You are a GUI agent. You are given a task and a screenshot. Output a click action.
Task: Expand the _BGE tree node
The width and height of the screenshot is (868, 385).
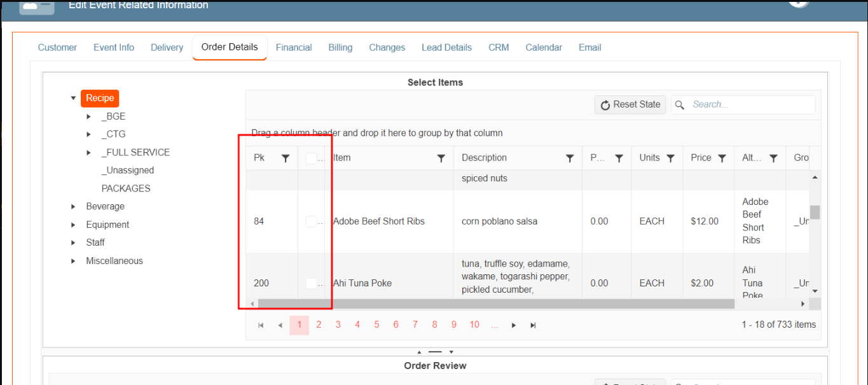pyautogui.click(x=89, y=116)
